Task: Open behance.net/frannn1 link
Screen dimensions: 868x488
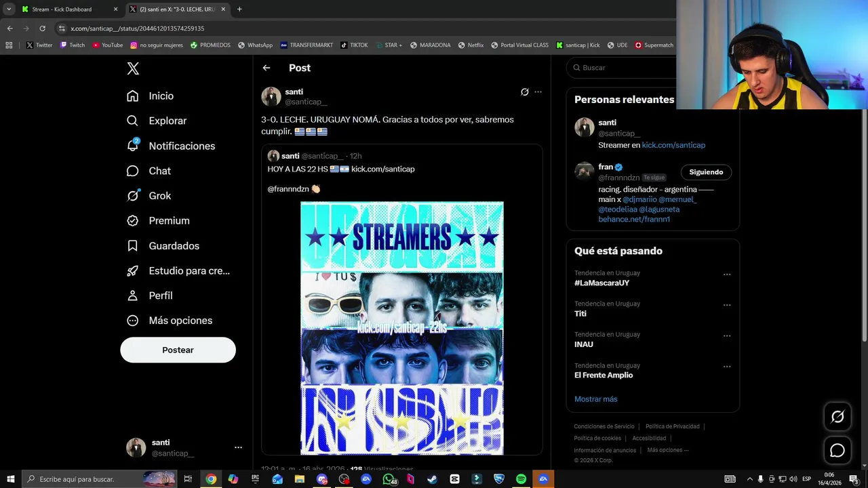Action: (634, 220)
